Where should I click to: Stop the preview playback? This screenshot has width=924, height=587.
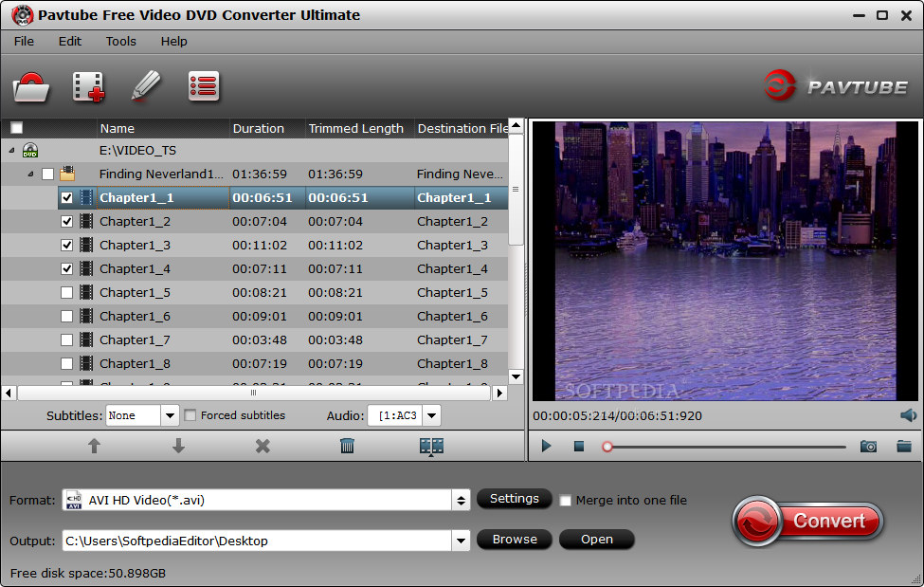coord(579,446)
